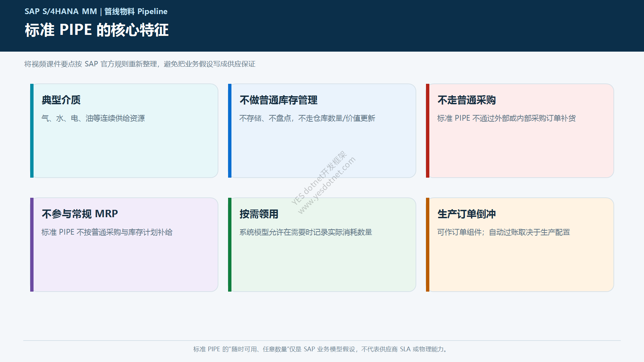Viewport: 644px width, 362px height.
Task: Click the header text 'SAP S/4HANA MM | 管线物料 Pipeline'
Action: click(96, 11)
